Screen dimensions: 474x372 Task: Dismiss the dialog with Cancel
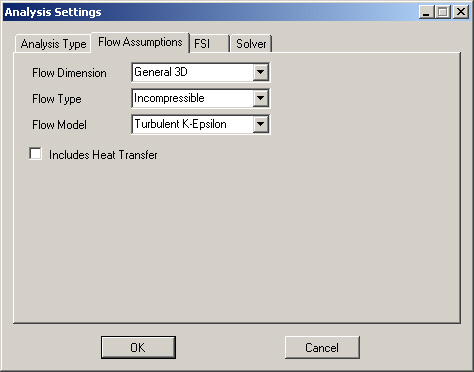322,347
